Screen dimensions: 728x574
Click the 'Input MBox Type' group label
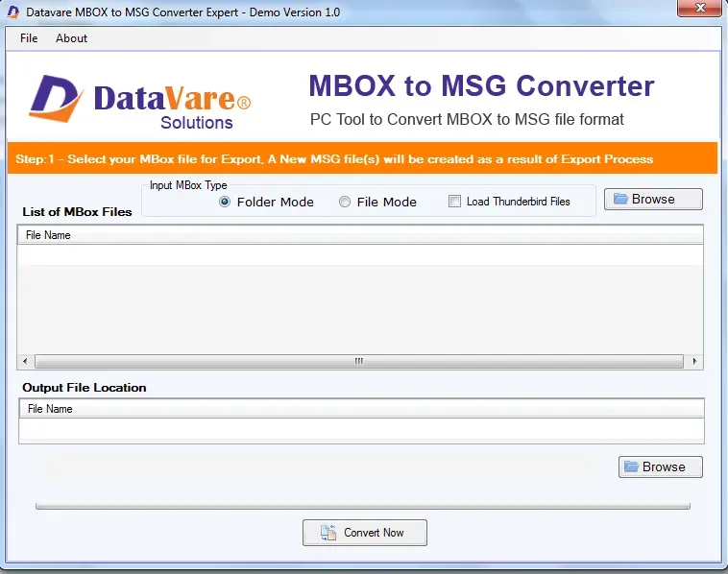tap(188, 185)
